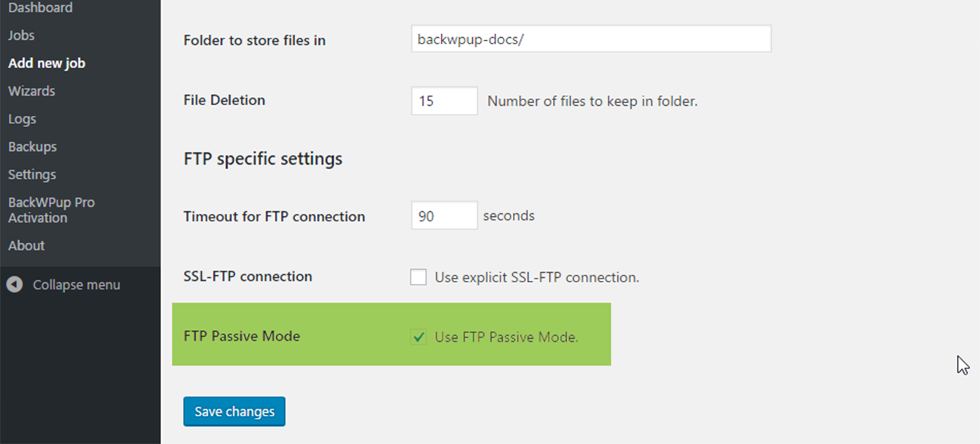980x444 pixels.
Task: Go to Jobs in sidebar menu
Action: (x=21, y=36)
